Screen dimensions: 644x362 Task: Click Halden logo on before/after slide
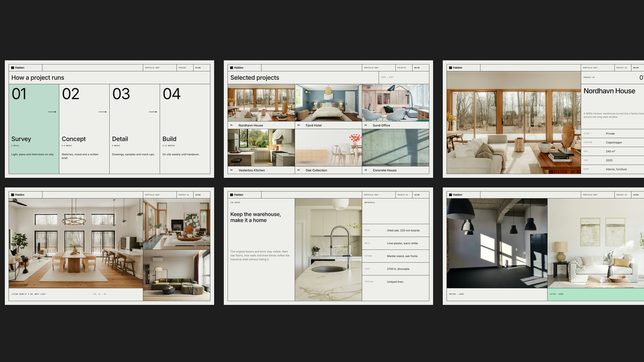click(x=456, y=195)
